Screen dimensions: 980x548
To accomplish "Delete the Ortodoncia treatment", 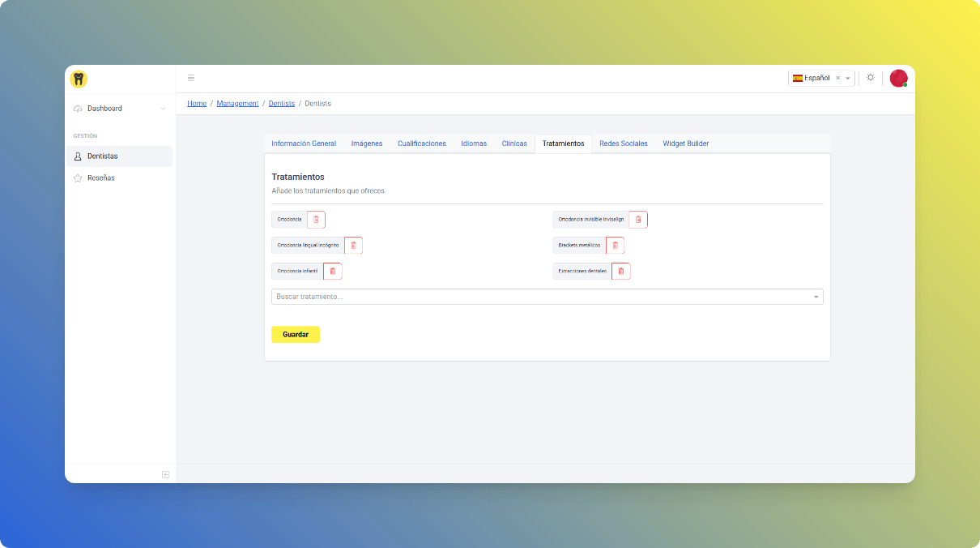I will click(316, 220).
